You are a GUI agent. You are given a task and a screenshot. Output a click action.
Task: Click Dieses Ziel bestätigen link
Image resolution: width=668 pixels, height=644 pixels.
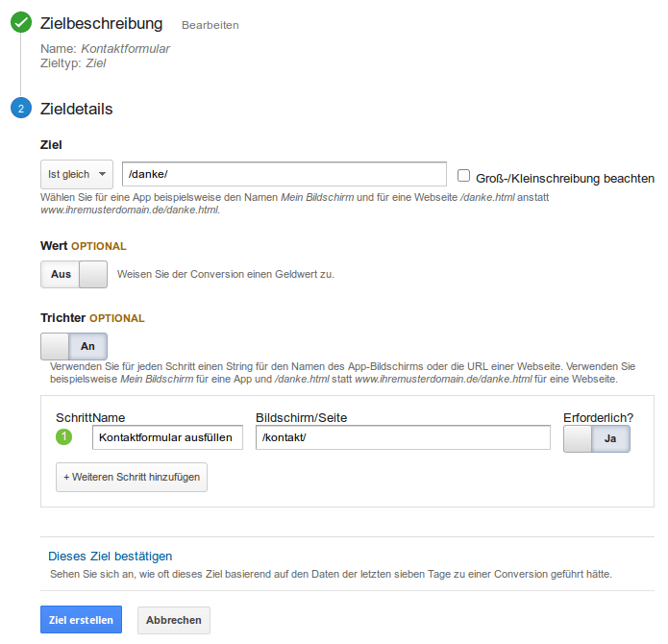[110, 557]
